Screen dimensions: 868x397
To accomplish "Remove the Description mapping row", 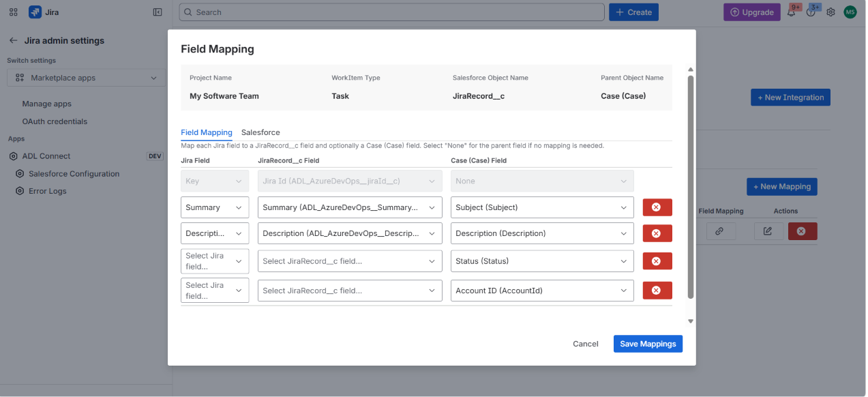I will (x=657, y=233).
